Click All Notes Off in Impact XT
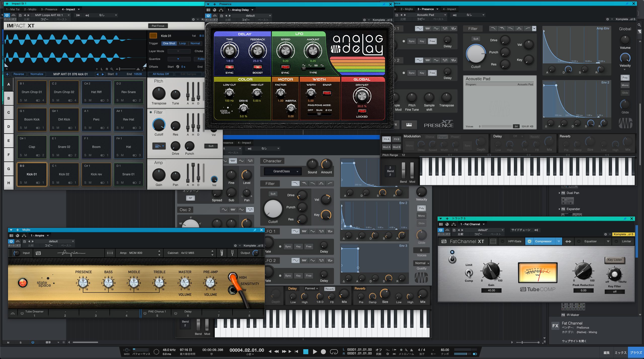Screen dimensions: 644x359 [x=161, y=74]
